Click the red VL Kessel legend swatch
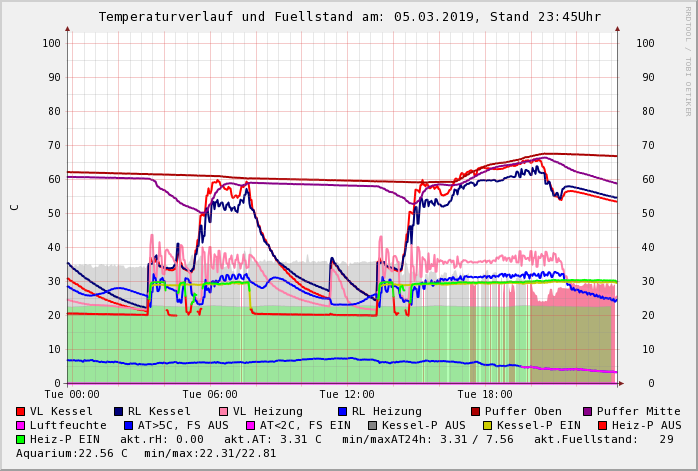 (20, 411)
